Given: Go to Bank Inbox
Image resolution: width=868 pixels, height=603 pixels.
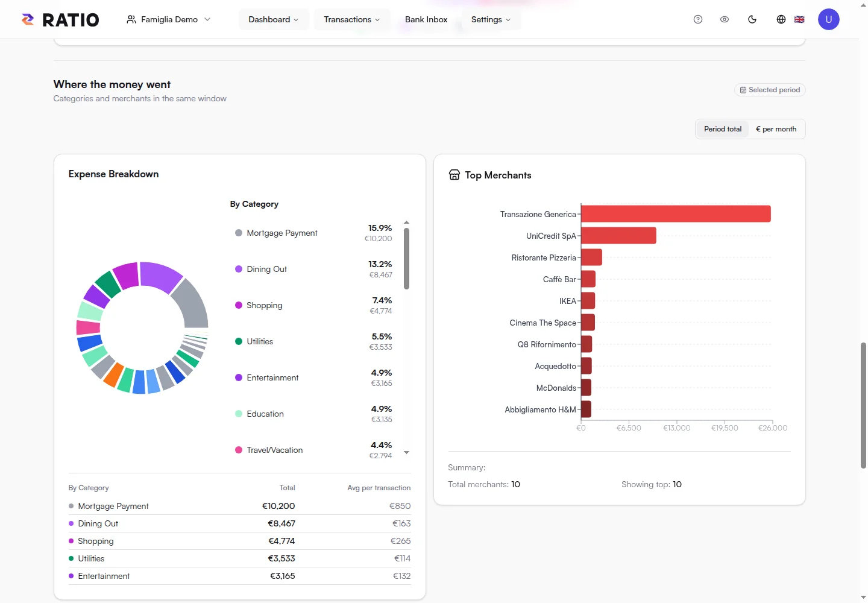Looking at the screenshot, I should point(426,19).
